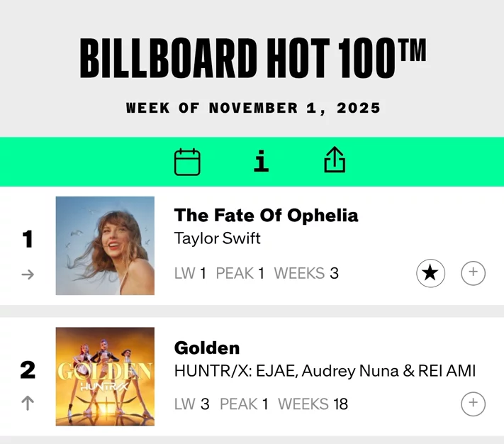Select The Fate Of Ophelia song title

(266, 216)
